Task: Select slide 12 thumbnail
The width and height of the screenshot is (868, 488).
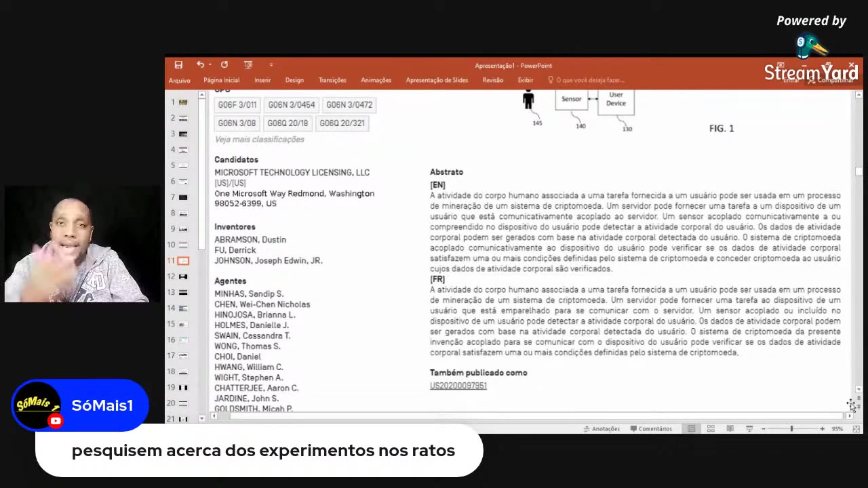Action: pos(183,277)
